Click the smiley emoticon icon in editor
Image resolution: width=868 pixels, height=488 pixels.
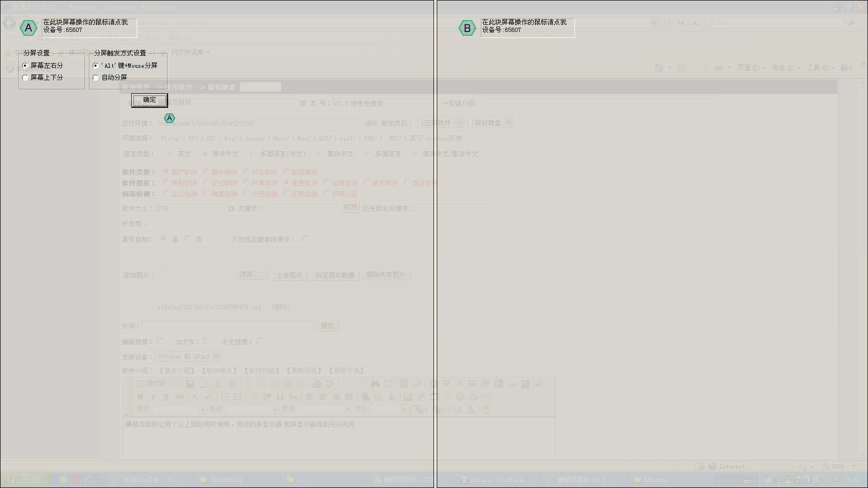click(460, 397)
